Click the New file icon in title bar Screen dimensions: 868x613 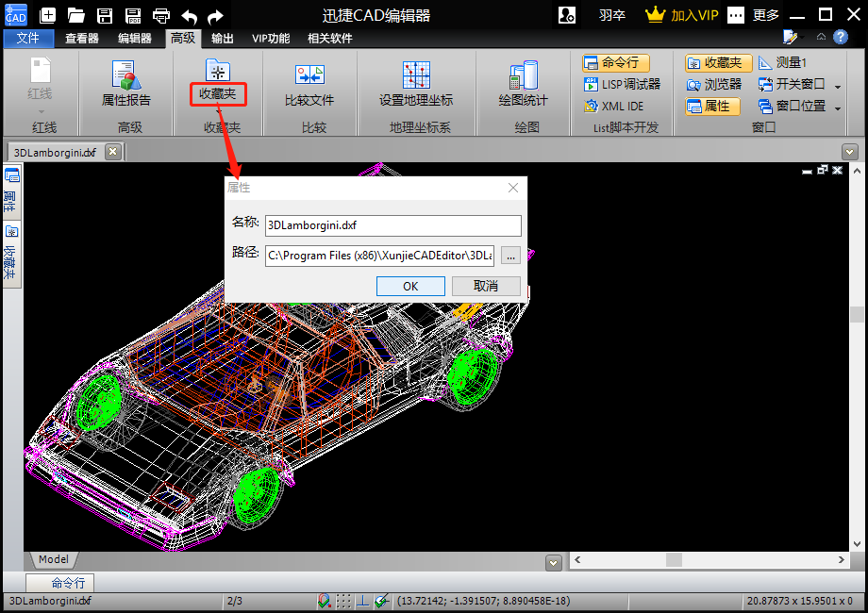(x=47, y=15)
